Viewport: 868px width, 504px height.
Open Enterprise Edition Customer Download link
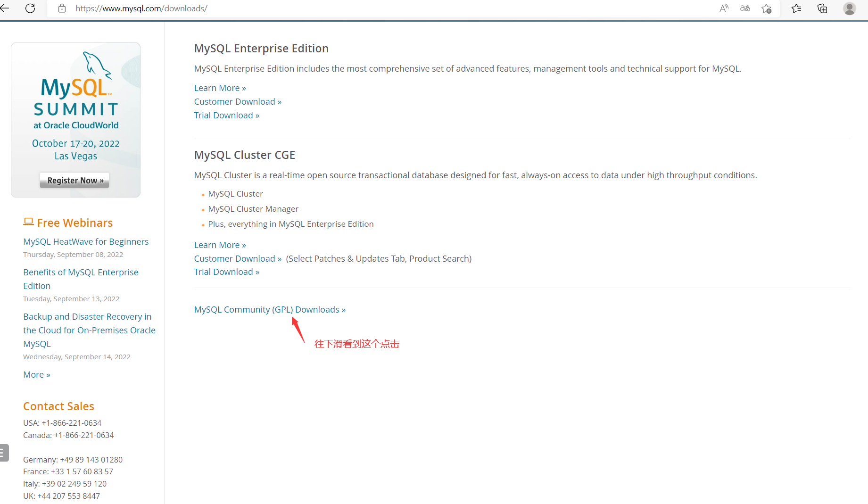point(238,102)
